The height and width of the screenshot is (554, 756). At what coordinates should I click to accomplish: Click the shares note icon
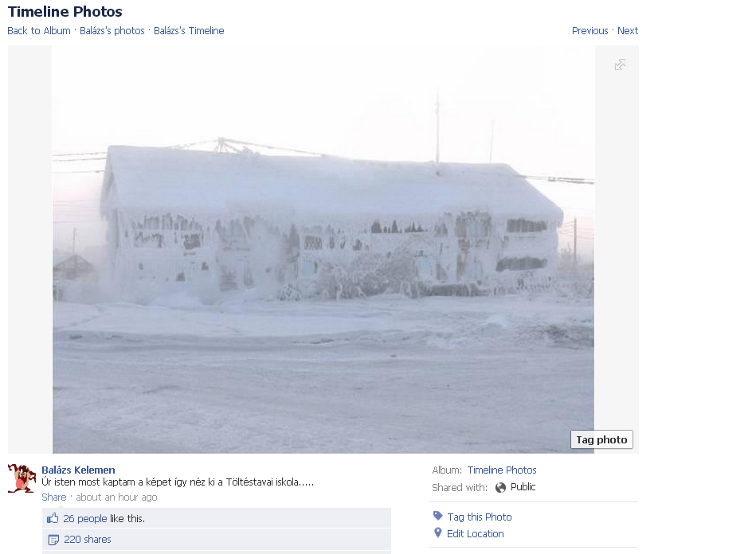[53, 540]
